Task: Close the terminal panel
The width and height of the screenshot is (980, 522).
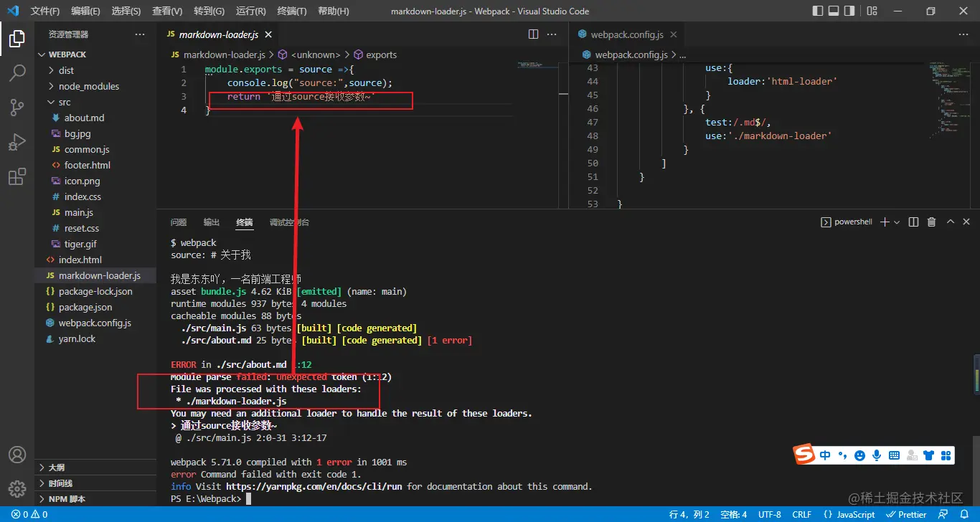Action: tap(968, 222)
